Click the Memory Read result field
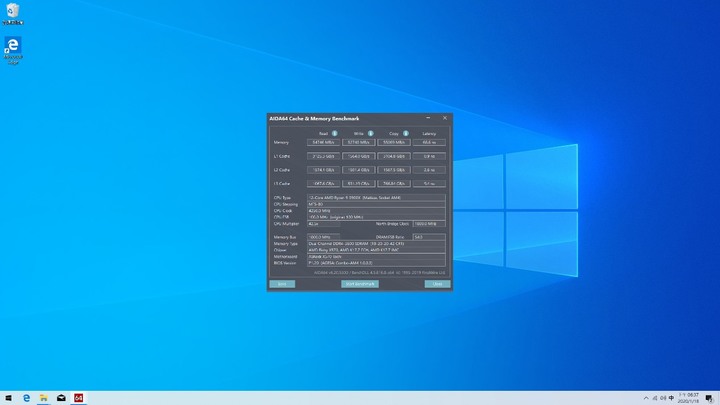 (x=324, y=142)
